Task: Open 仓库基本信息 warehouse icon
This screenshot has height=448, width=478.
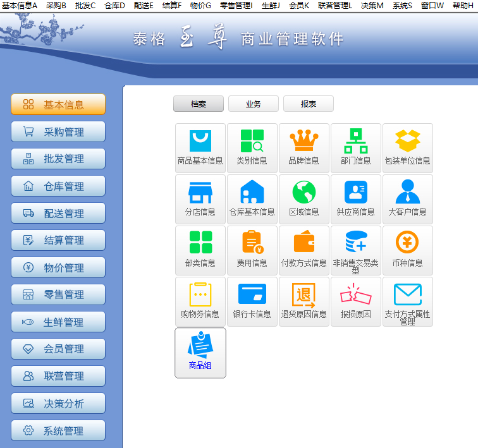Action: 252,198
